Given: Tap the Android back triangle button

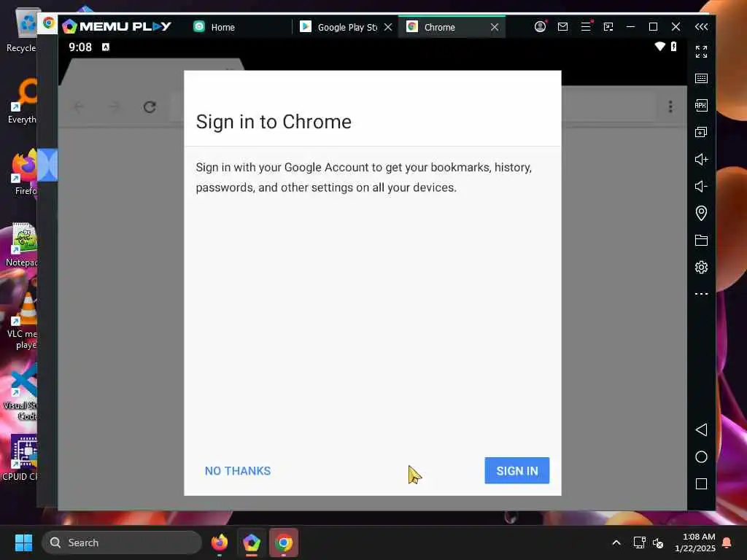Looking at the screenshot, I should tap(701, 429).
